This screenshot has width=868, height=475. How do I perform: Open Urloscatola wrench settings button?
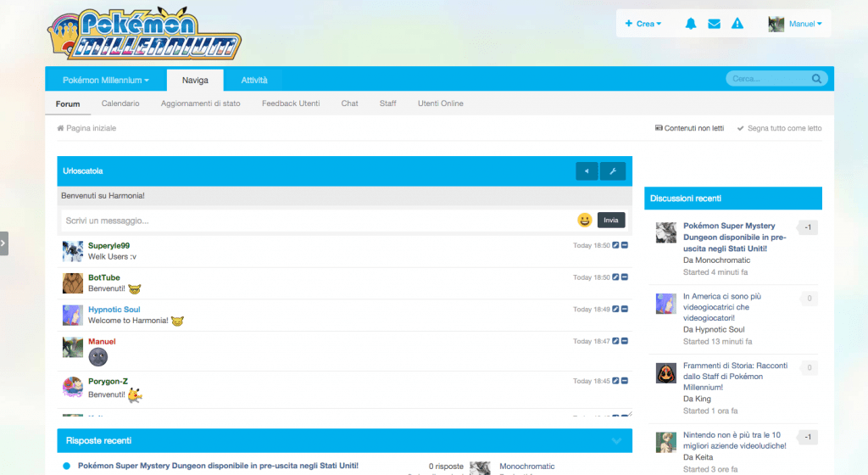click(613, 171)
